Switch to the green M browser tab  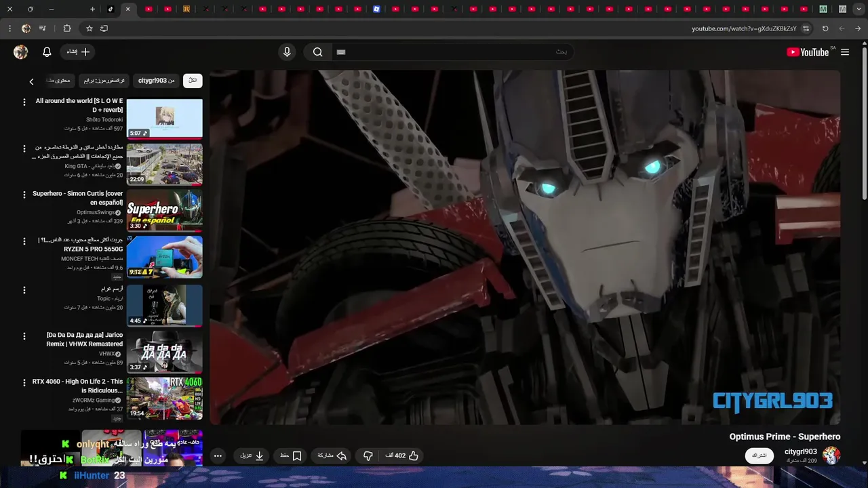[x=823, y=9]
